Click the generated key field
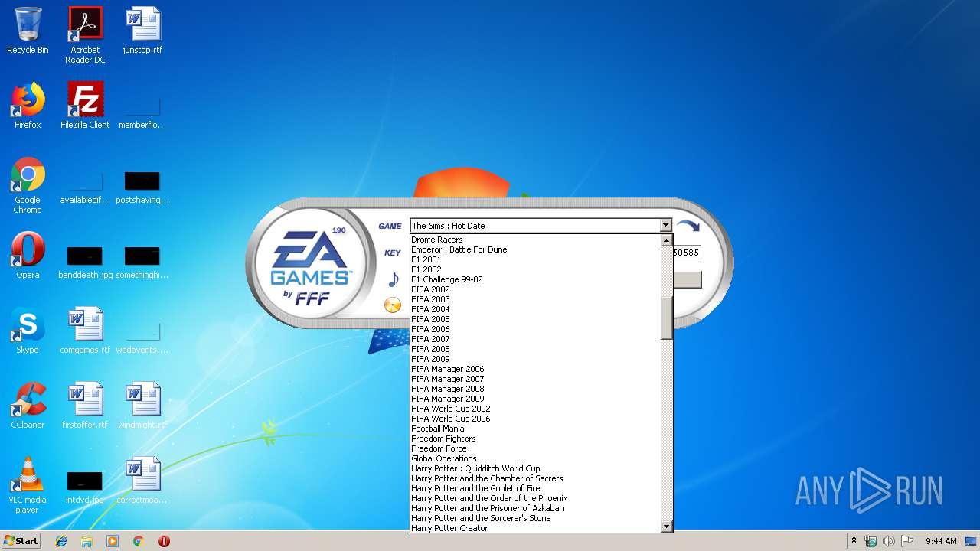The width and height of the screenshot is (980, 551). [687, 253]
